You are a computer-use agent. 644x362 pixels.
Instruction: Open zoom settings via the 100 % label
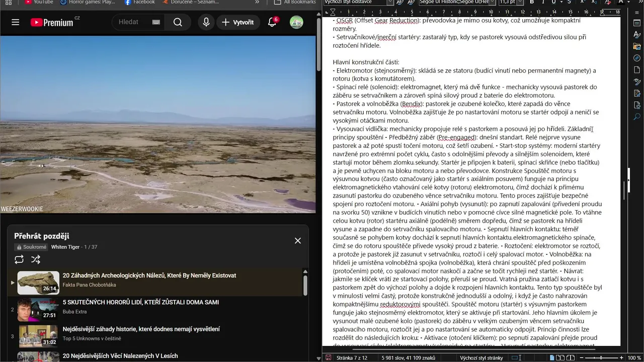[634, 358]
